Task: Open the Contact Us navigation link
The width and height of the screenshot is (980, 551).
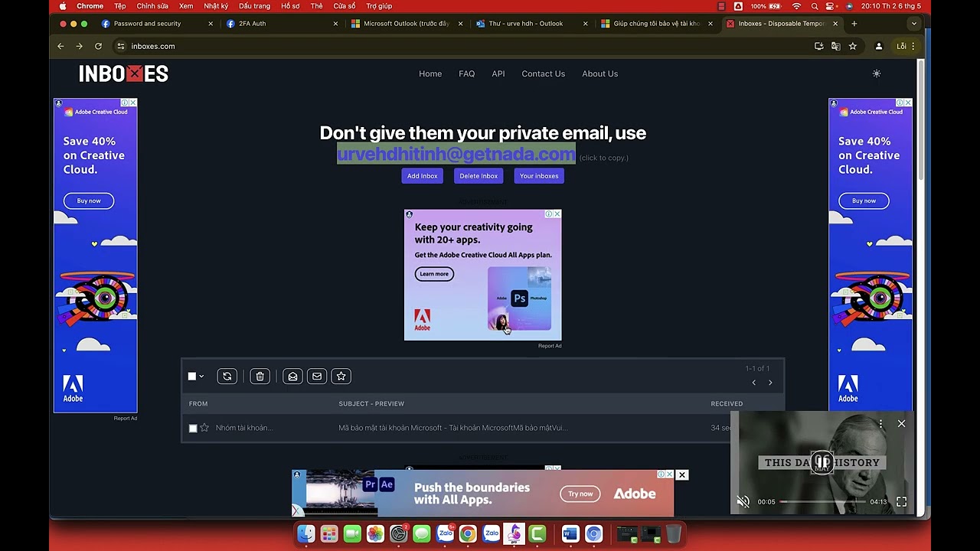Action: coord(544,73)
